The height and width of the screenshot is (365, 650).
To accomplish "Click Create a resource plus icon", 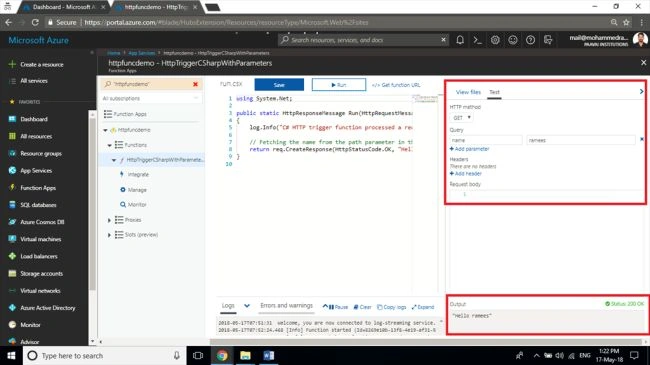I will tap(12, 64).
